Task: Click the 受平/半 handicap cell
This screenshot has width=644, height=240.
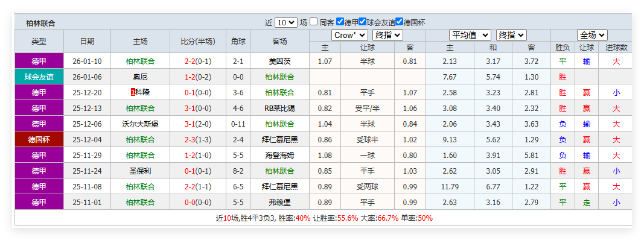Action: click(x=368, y=109)
